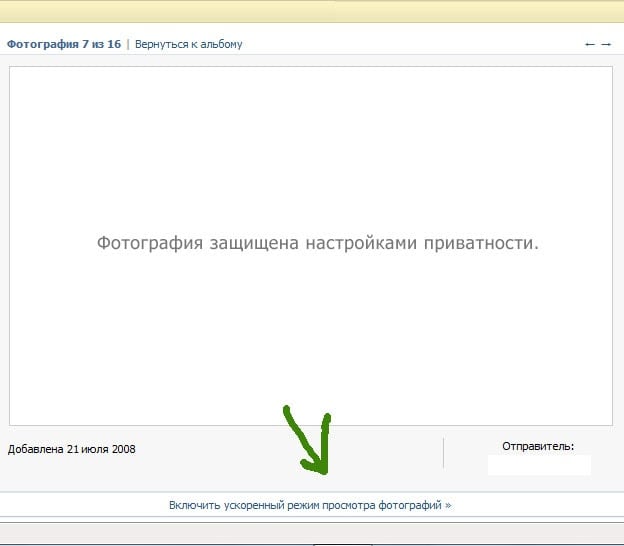Go to the previous photo with left arrow
Viewport: 624px width, 546px height.
(x=590, y=44)
